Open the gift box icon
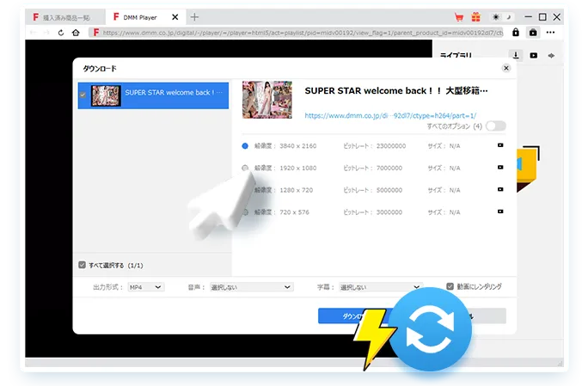 click(x=476, y=17)
